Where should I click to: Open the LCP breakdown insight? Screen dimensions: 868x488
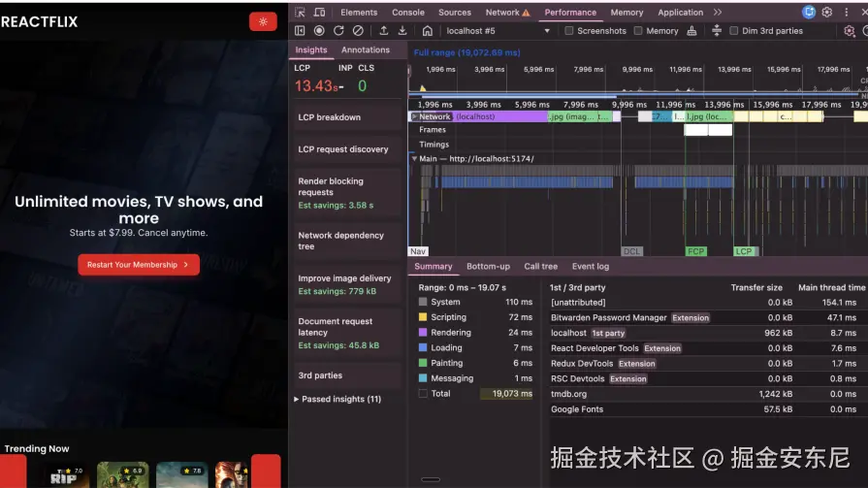330,117
